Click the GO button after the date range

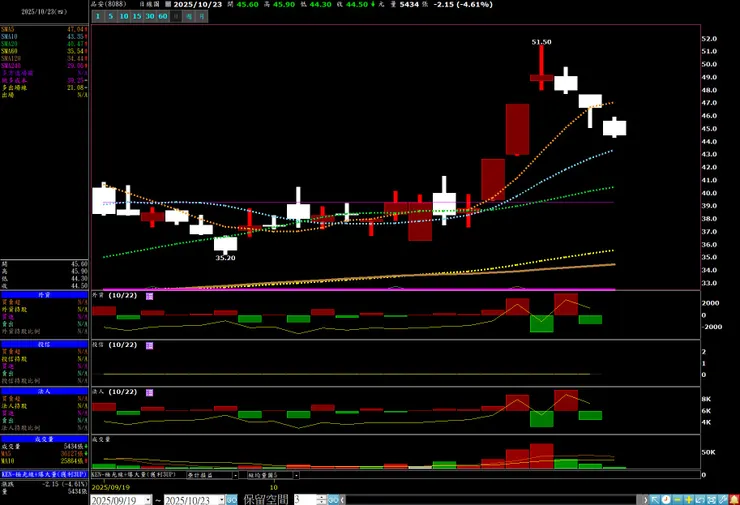[x=231, y=500]
